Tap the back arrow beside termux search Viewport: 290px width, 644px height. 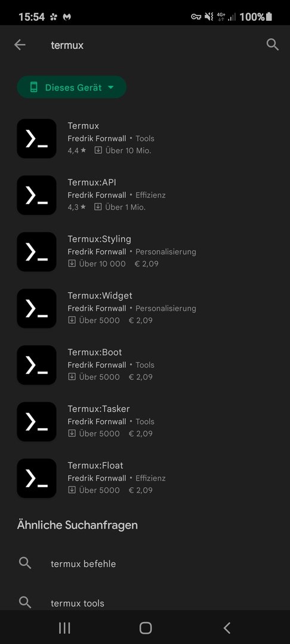20,45
